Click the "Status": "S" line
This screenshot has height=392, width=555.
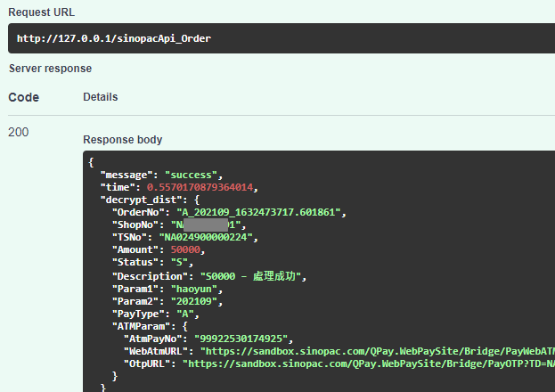click(153, 263)
